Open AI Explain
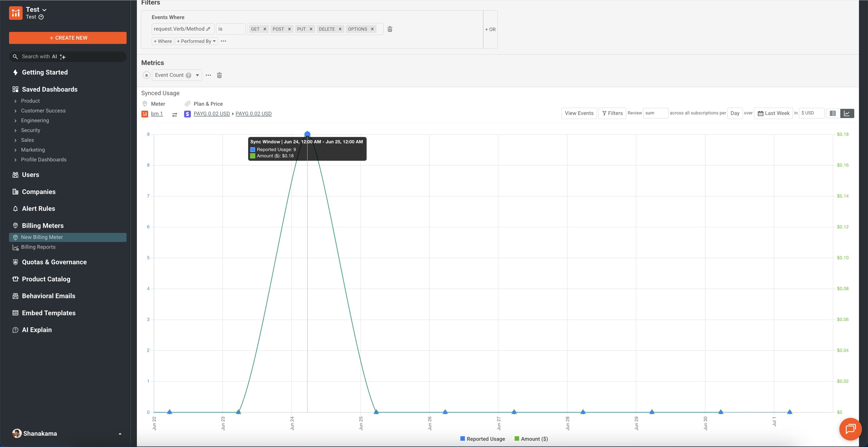This screenshot has height=447, width=868. 37,330
